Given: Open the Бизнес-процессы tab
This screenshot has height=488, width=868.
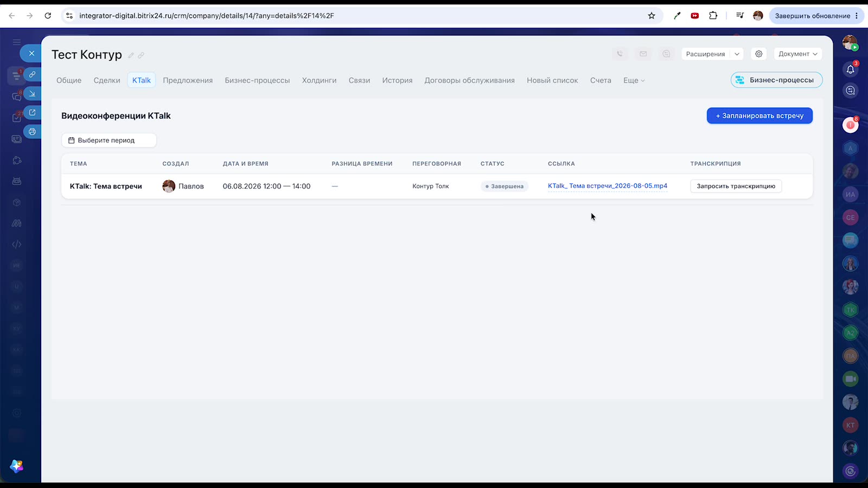Looking at the screenshot, I should click(x=257, y=80).
